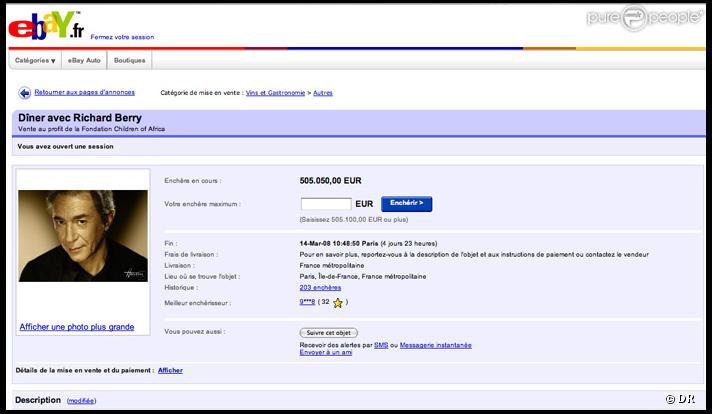Click the Afficher une photo plus grande link
This screenshot has height=414, width=712.
77,327
